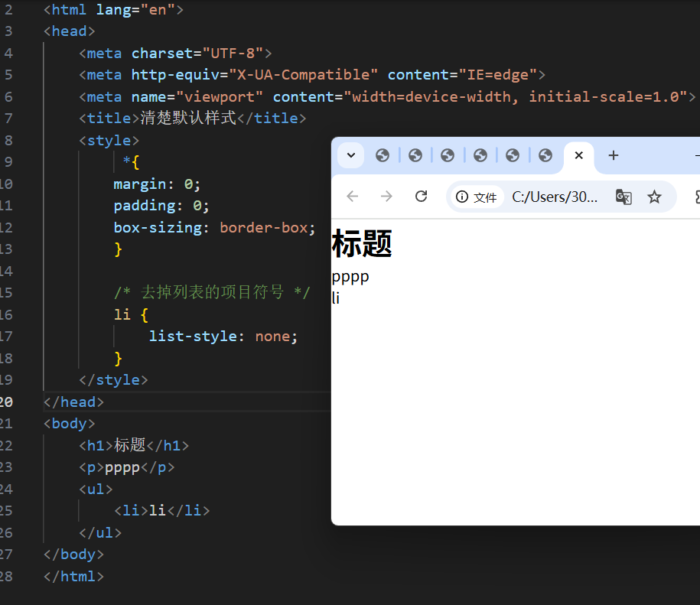Select the opening <ul> tag line

click(x=96, y=489)
